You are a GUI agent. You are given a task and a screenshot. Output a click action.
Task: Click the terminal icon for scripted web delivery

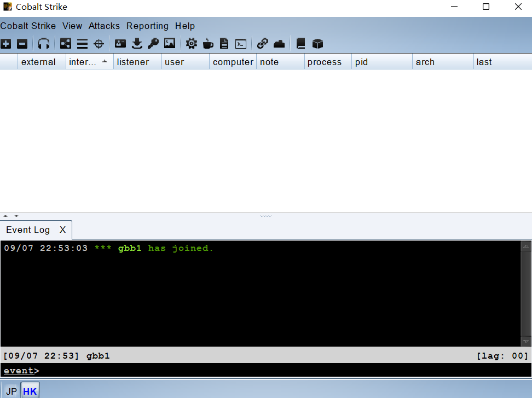click(x=241, y=44)
